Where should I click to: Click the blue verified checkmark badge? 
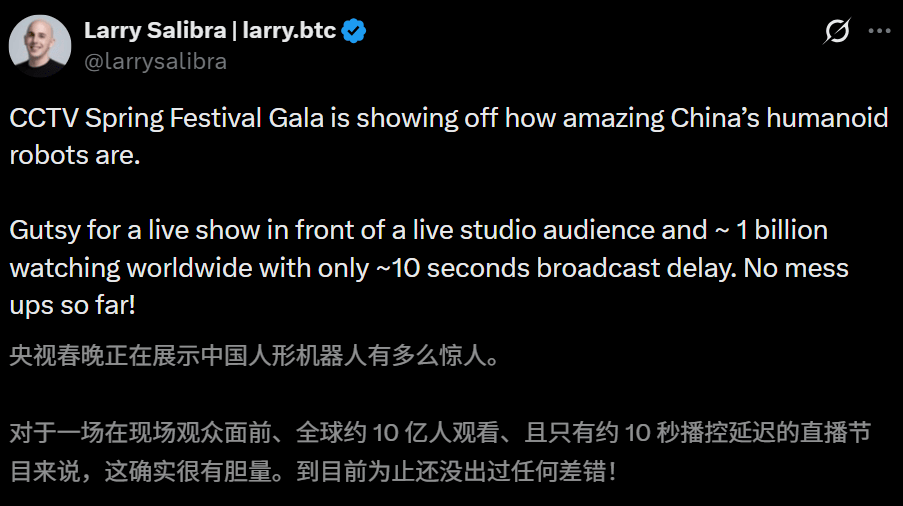(x=354, y=30)
